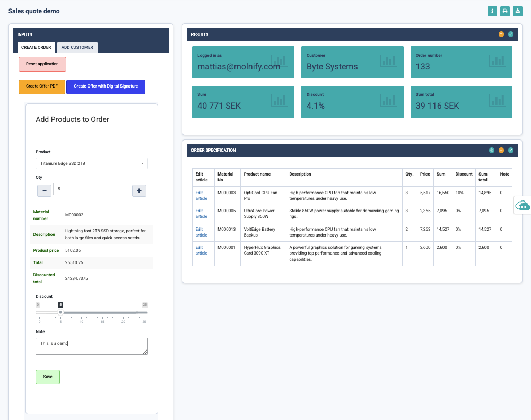Edit article for OptiCool CPU Fan Pro
Screen dimensions: 531x420
[201, 195]
